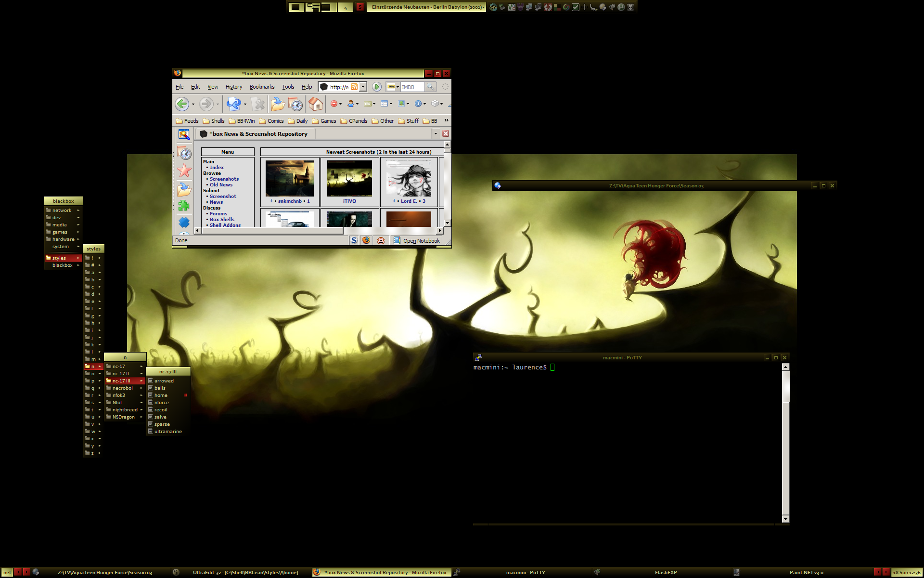Open the Firefox History menu
Screen dimensions: 924x578
234,87
